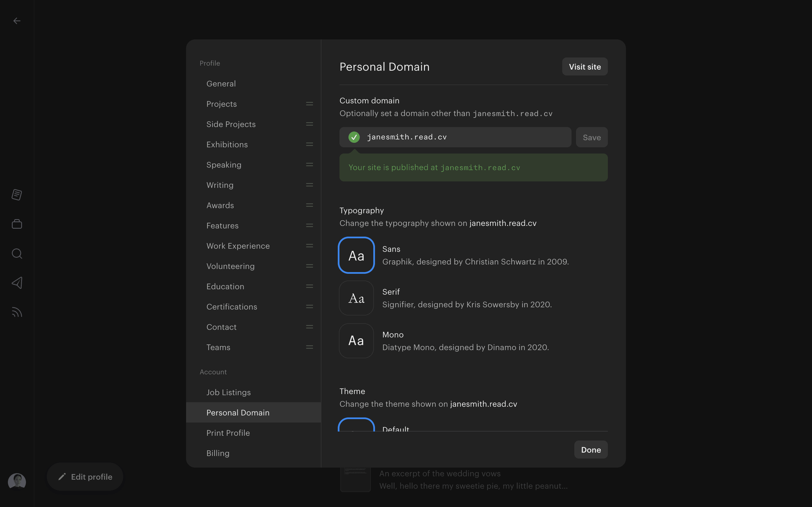Open the jobs briefcase icon in sidebar
This screenshot has width=812, height=507.
(17, 224)
